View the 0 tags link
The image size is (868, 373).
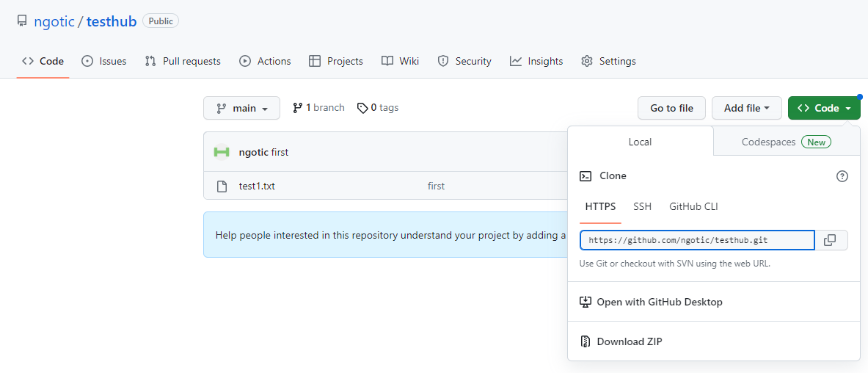click(378, 107)
